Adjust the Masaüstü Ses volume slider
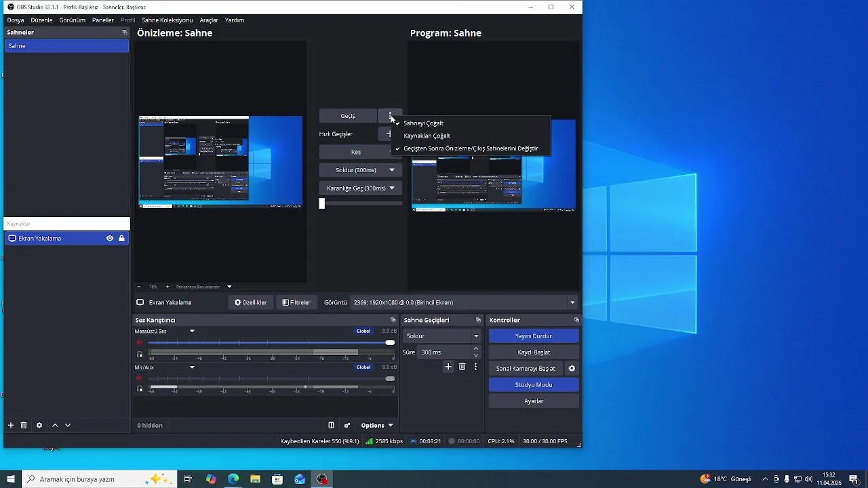Image resolution: width=868 pixels, height=488 pixels. click(271, 343)
